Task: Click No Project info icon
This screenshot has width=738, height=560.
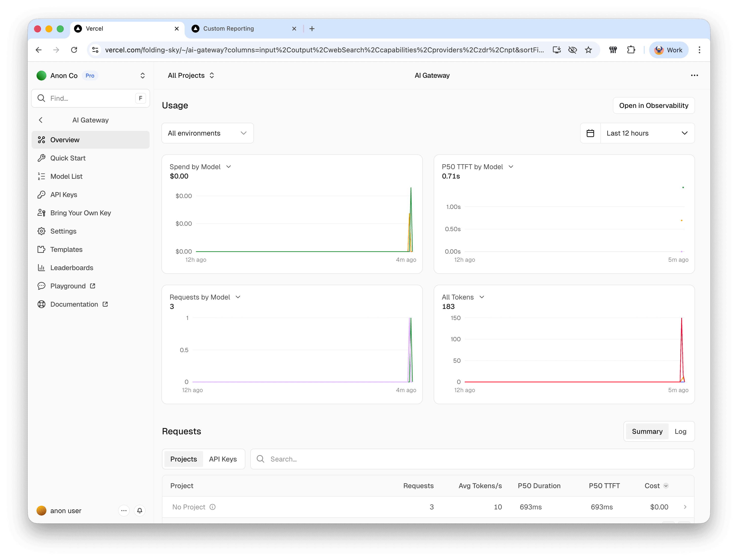Action: 213,507
